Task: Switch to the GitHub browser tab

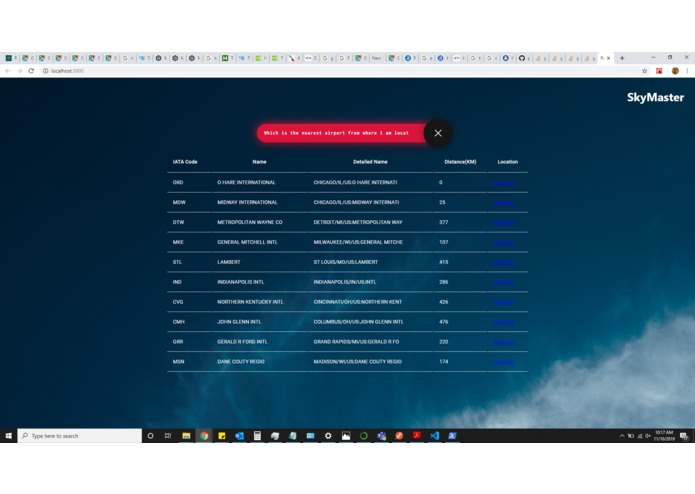Action: point(525,58)
